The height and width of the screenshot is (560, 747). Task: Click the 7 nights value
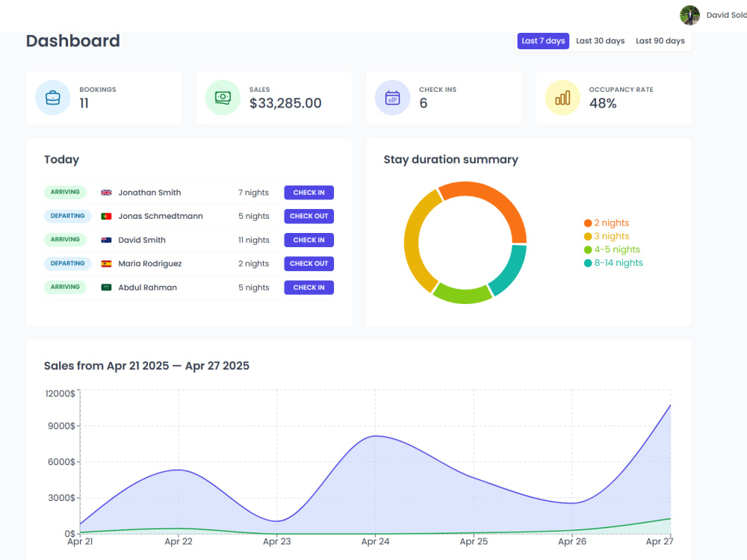[253, 193]
